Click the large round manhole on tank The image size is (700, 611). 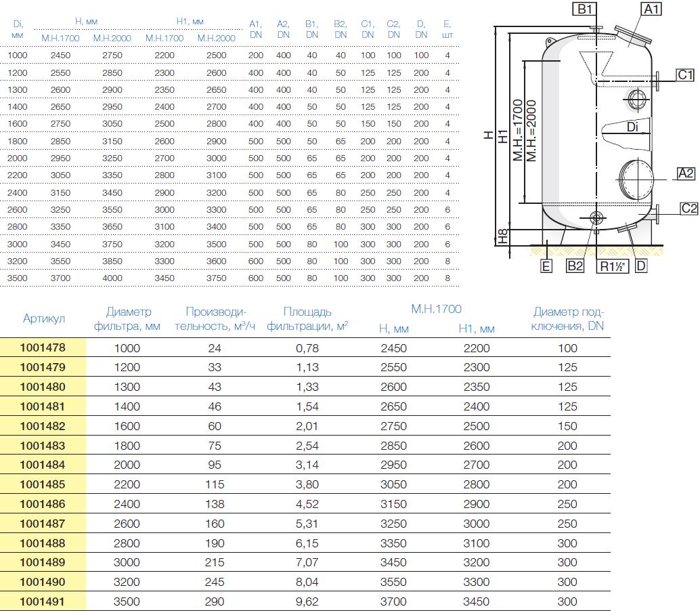click(x=636, y=178)
